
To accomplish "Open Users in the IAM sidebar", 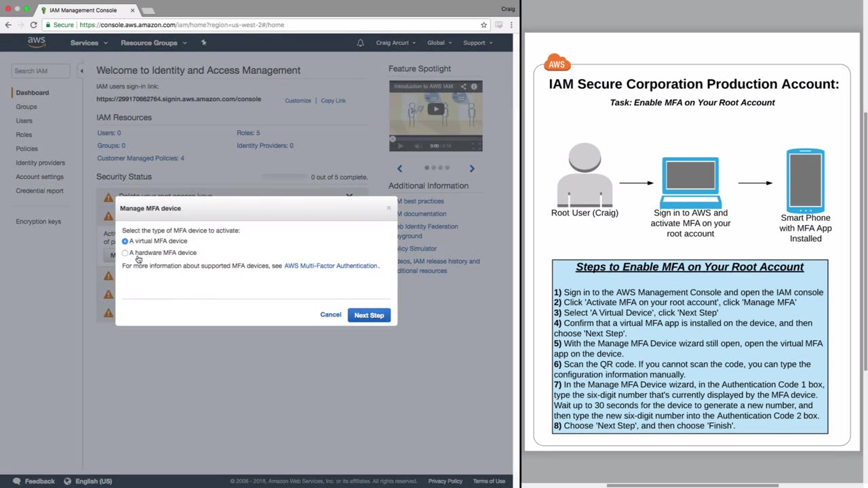I will [x=24, y=121].
